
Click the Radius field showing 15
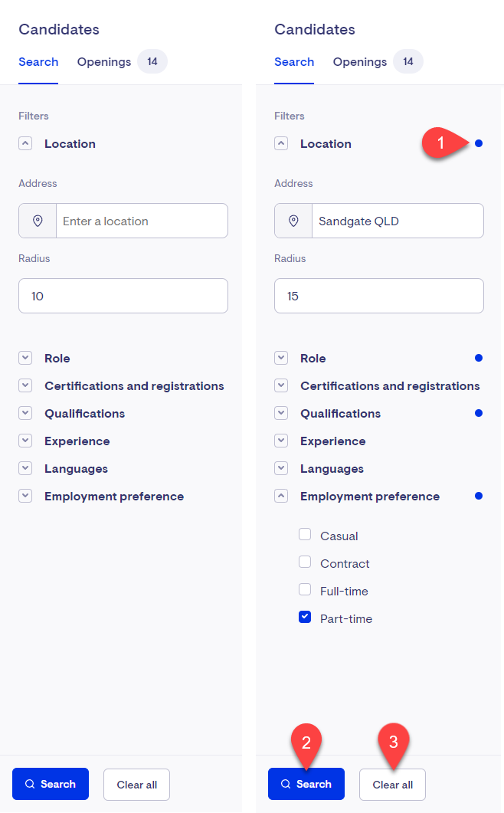point(379,296)
